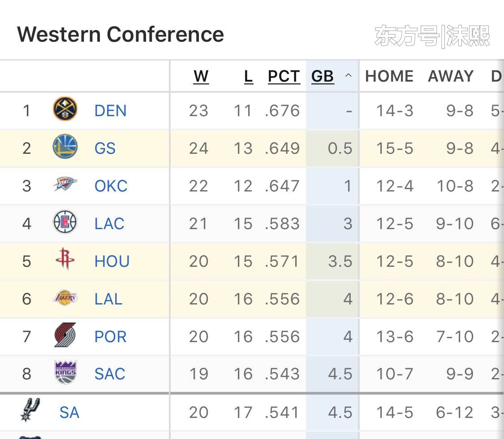Screen dimensions: 504x439
Task: Click the Sacramento Kings logo
Action: coord(65,373)
